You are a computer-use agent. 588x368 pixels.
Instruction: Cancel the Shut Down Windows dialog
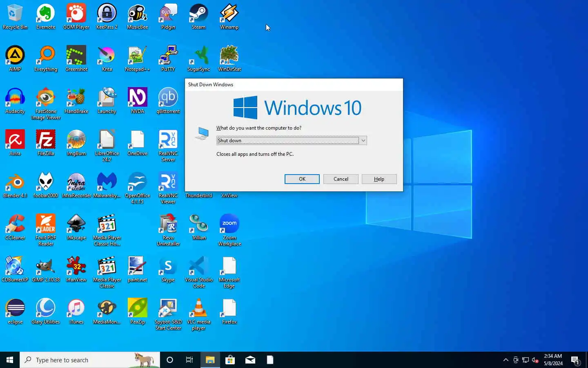[x=341, y=179]
